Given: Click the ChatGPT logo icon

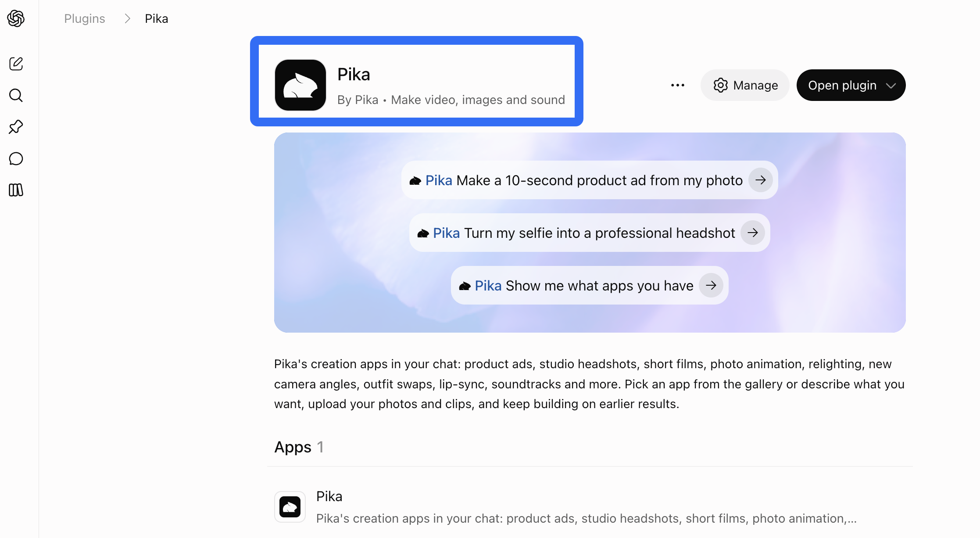Looking at the screenshot, I should (16, 18).
